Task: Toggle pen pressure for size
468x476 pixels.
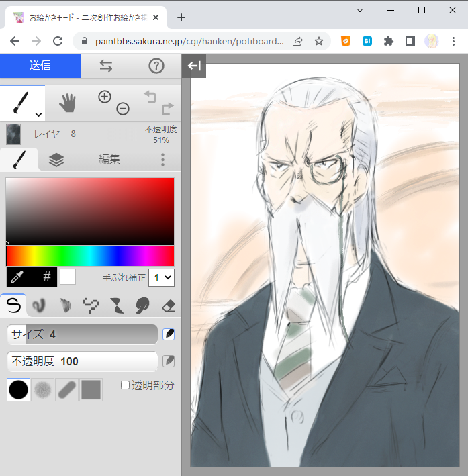Action: click(169, 334)
